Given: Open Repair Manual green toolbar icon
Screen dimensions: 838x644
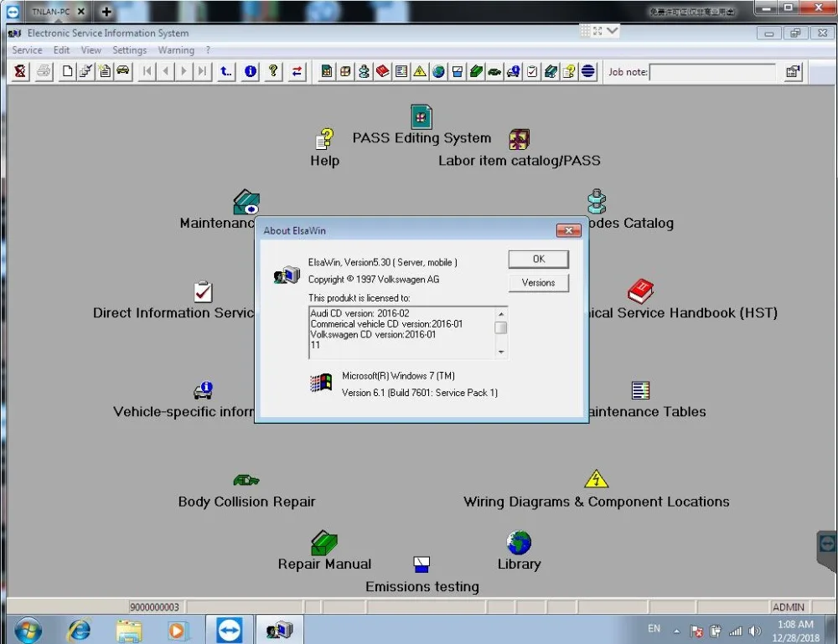Looking at the screenshot, I should click(476, 71).
